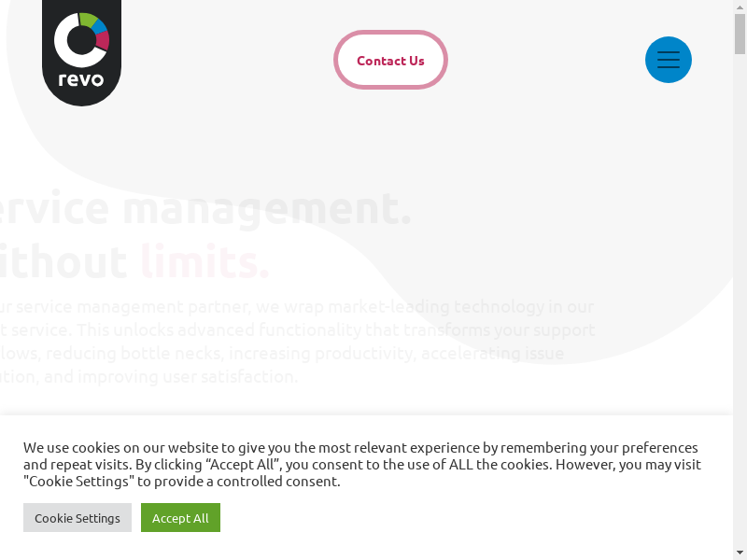Click the pink "limits." word in the headline
Screen dimensions: 747x560
[205, 262]
